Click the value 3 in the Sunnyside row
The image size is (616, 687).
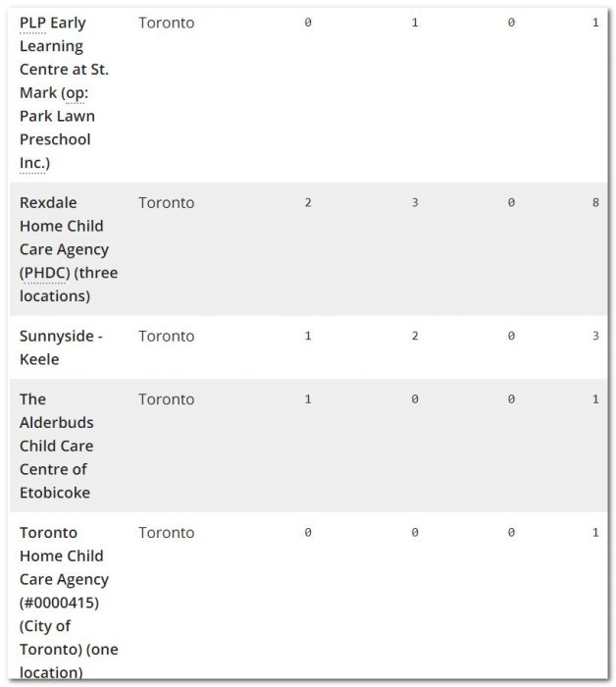[x=595, y=337]
